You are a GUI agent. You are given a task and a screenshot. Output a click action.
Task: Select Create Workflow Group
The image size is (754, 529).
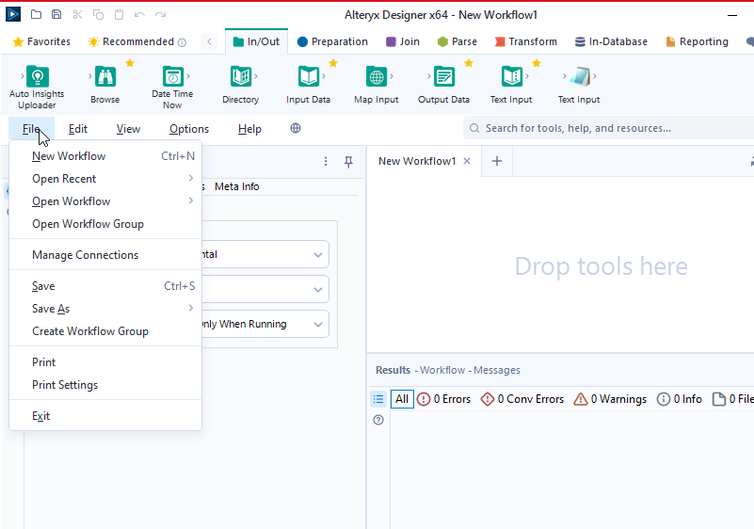coord(105,331)
